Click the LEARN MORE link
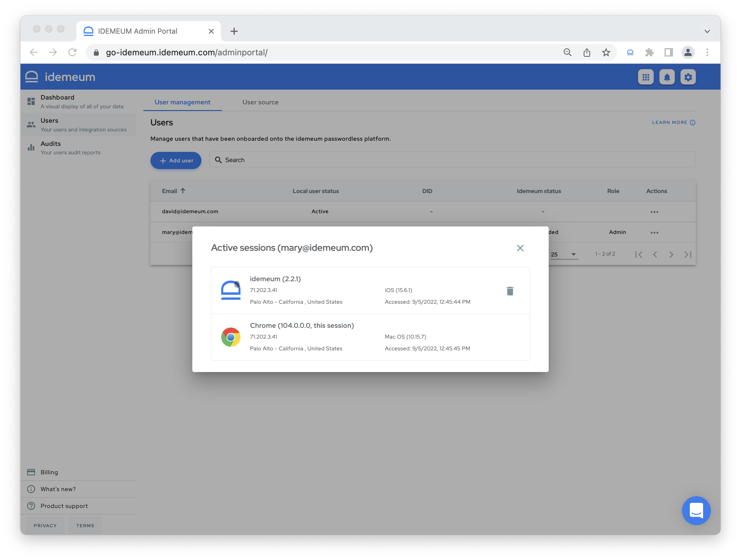741x560 pixels. click(x=673, y=122)
